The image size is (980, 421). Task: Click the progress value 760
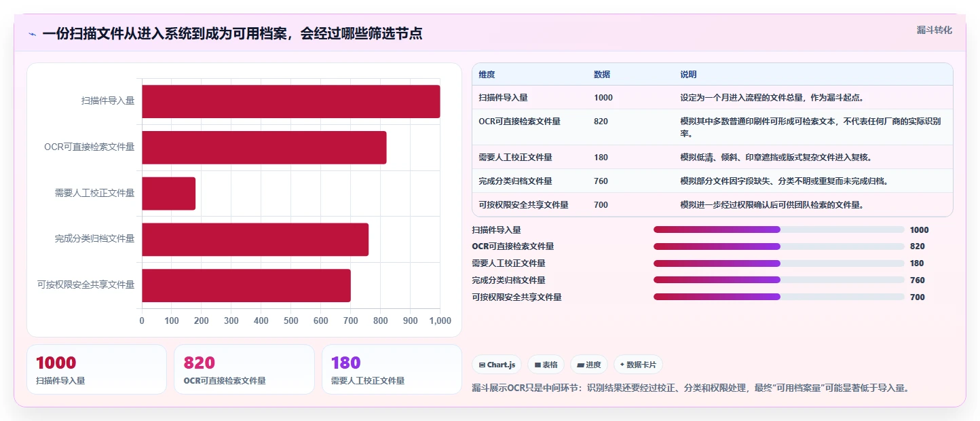tap(918, 280)
